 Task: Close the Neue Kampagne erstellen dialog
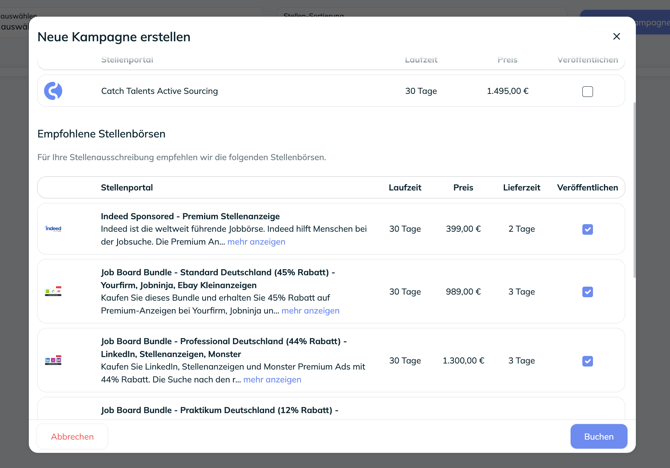[x=616, y=36]
